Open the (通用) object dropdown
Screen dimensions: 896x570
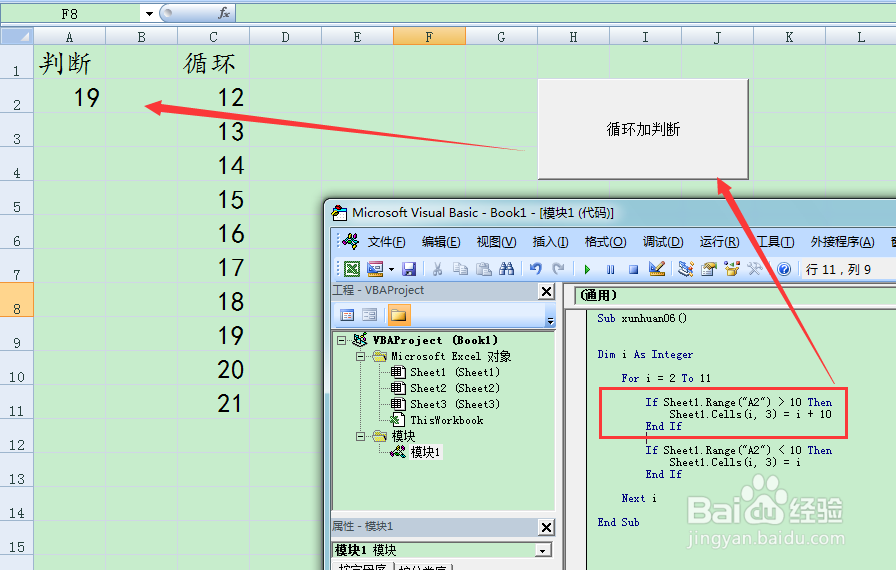pyautogui.click(x=734, y=295)
